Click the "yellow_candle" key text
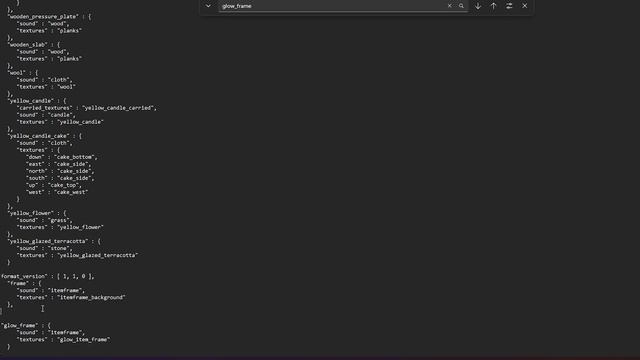The height and width of the screenshot is (360, 640). point(31,101)
